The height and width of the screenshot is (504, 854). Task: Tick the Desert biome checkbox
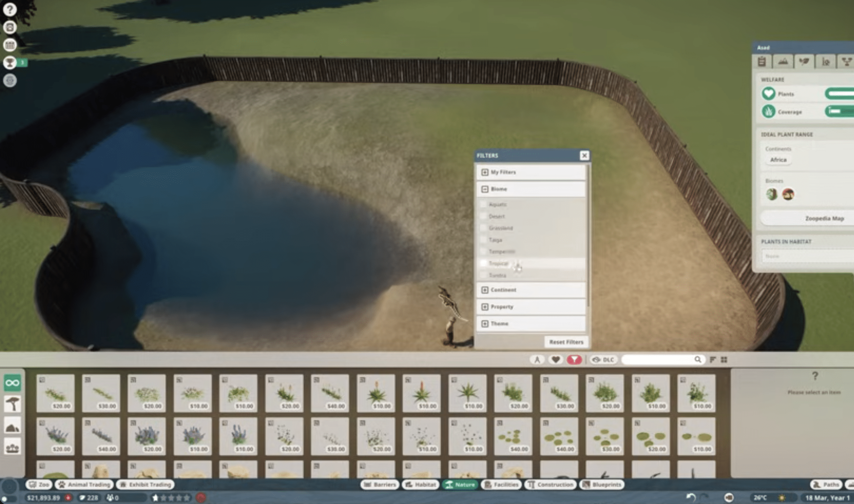pos(483,216)
